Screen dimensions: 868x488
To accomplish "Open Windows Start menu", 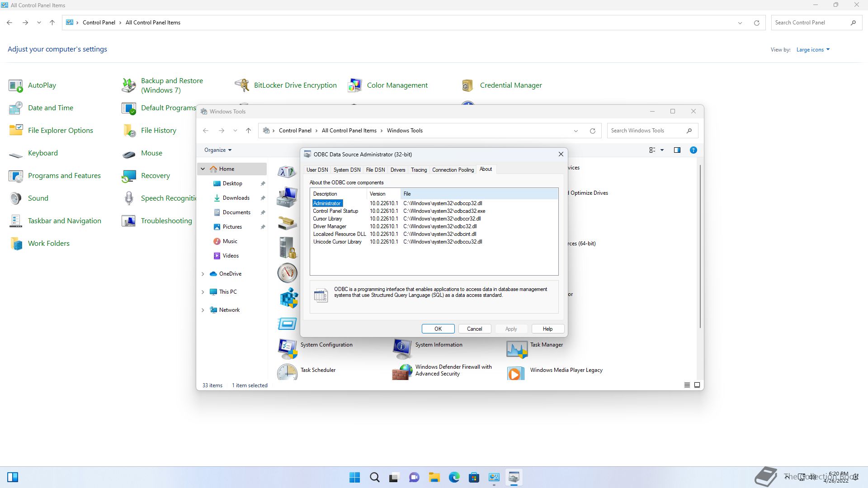I will [x=354, y=477].
